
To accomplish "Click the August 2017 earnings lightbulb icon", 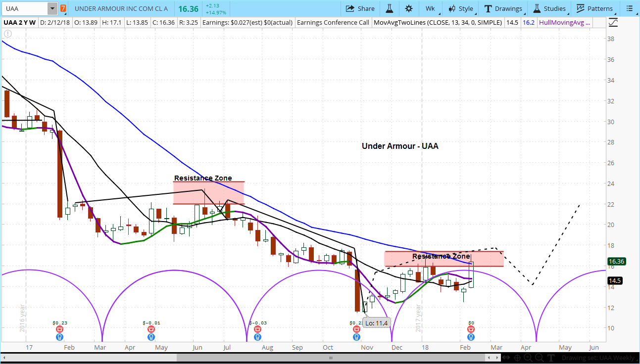I will click(x=257, y=337).
